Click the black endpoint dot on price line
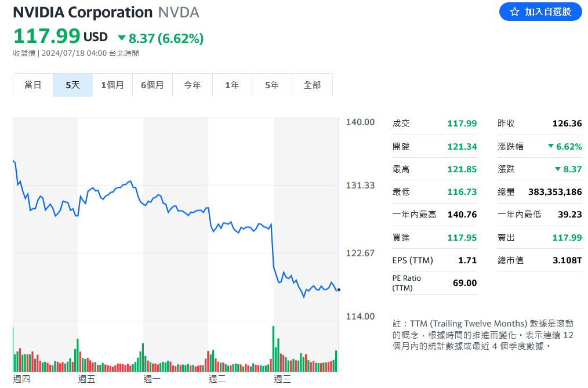The image size is (588, 388). (x=339, y=289)
